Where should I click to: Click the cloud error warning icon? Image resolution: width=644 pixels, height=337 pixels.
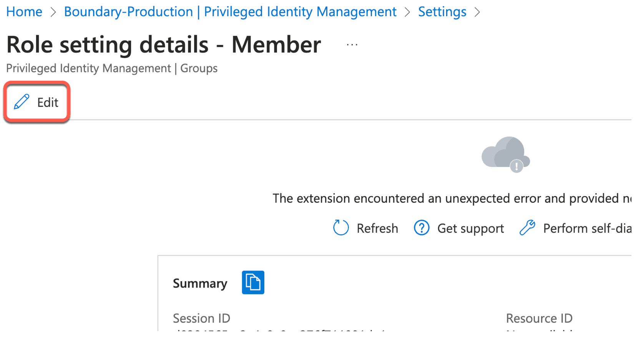pos(506,155)
